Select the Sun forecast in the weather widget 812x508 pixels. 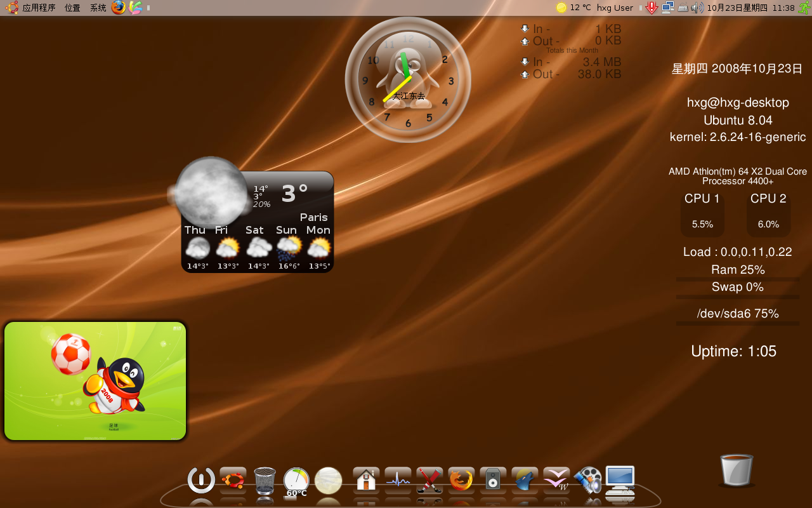point(289,248)
